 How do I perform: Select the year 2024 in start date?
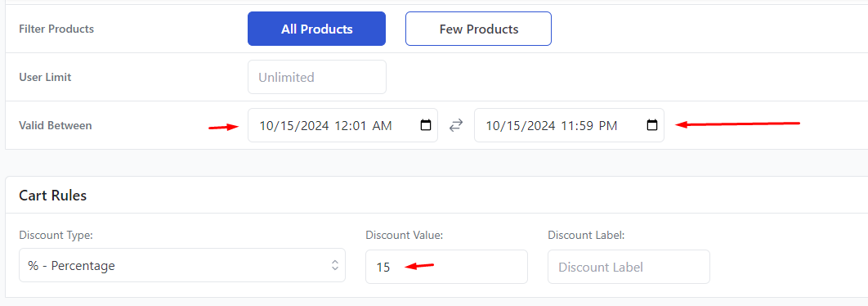click(x=313, y=126)
